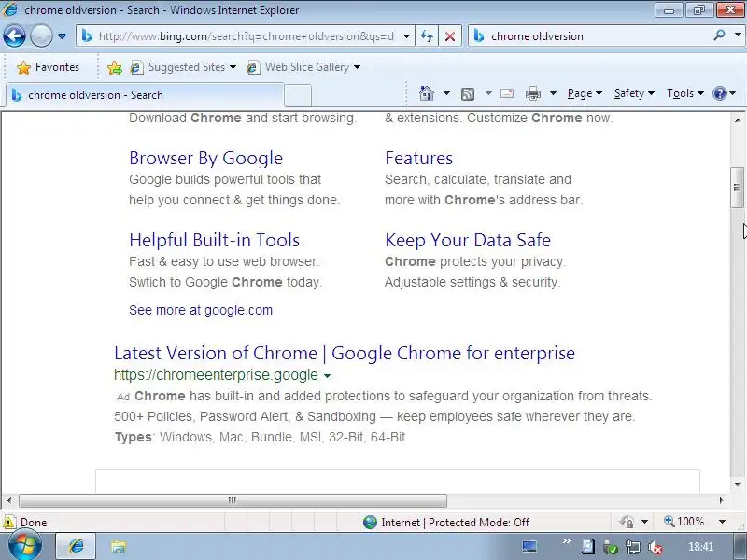Open the Browser By Google link
Image resolution: width=747 pixels, height=560 pixels.
click(205, 158)
